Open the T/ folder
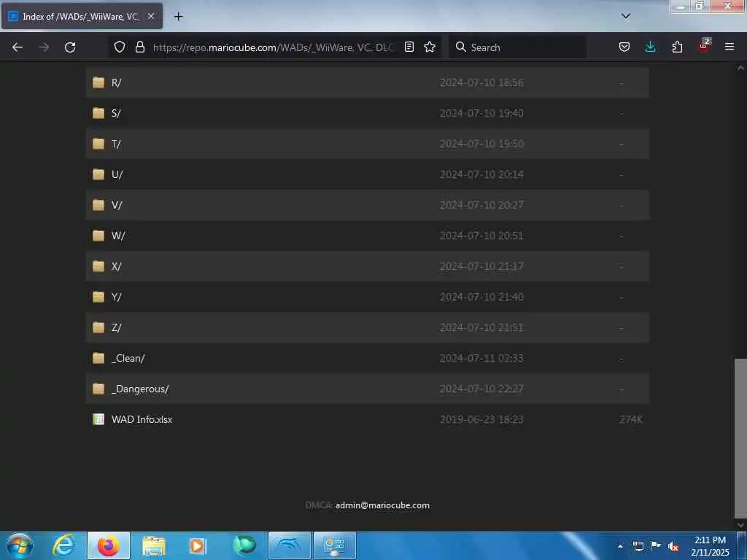Image resolution: width=747 pixels, height=560 pixels. tap(116, 144)
